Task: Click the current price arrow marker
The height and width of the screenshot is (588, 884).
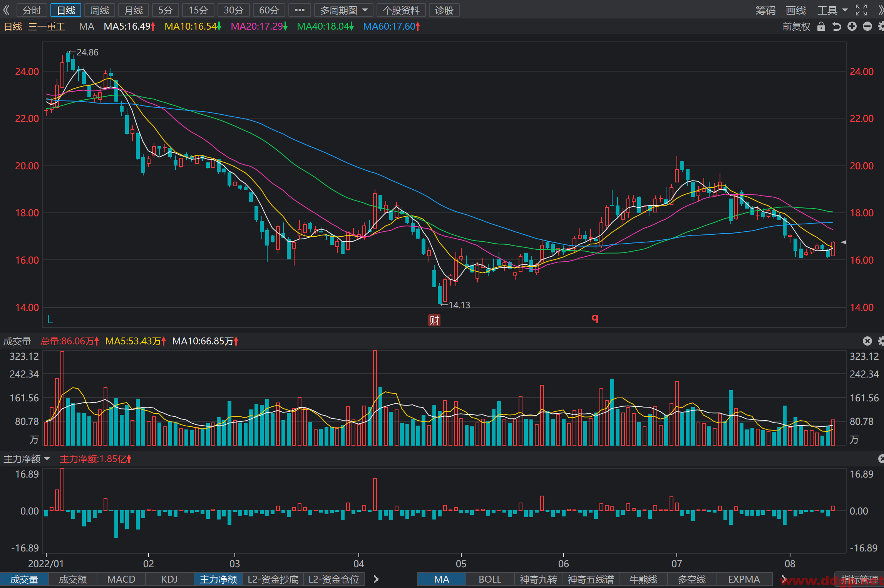Action: coord(843,242)
